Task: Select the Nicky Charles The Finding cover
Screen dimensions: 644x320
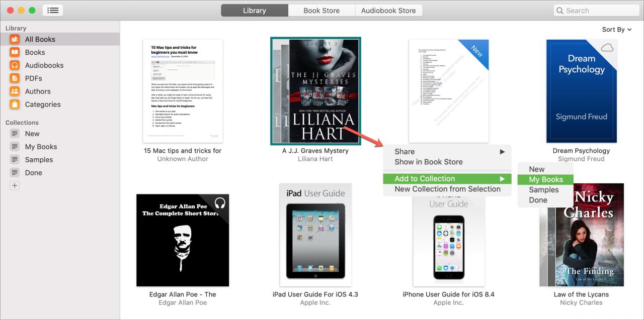Action: coord(582,235)
